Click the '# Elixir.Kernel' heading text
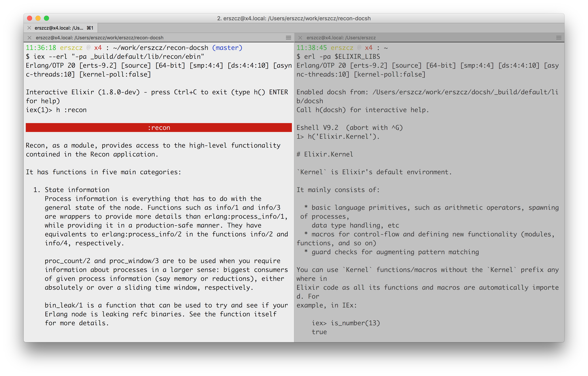This screenshot has height=376, width=588. tap(325, 154)
